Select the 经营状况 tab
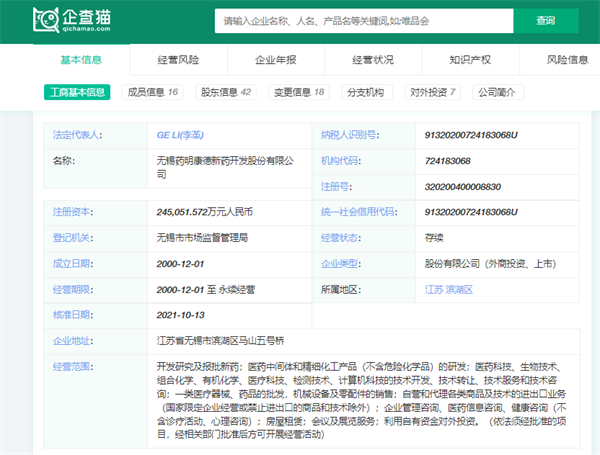600x455 pixels. click(x=373, y=60)
